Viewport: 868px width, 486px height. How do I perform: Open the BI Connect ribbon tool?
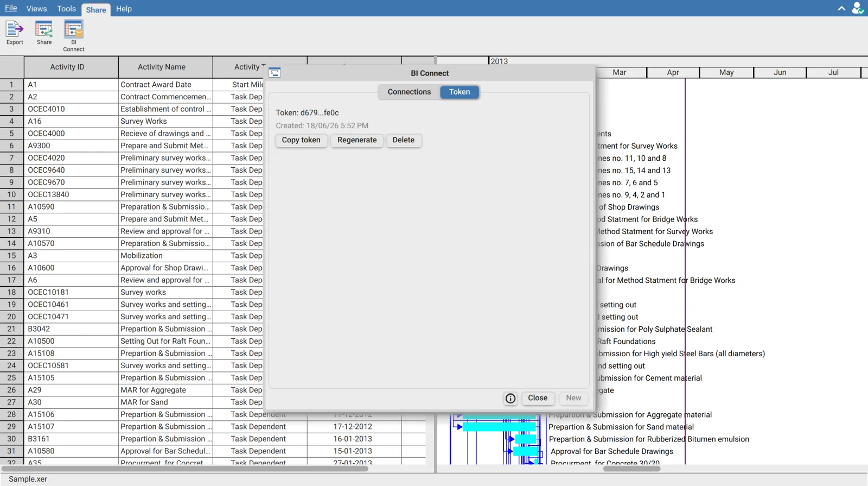(x=74, y=36)
